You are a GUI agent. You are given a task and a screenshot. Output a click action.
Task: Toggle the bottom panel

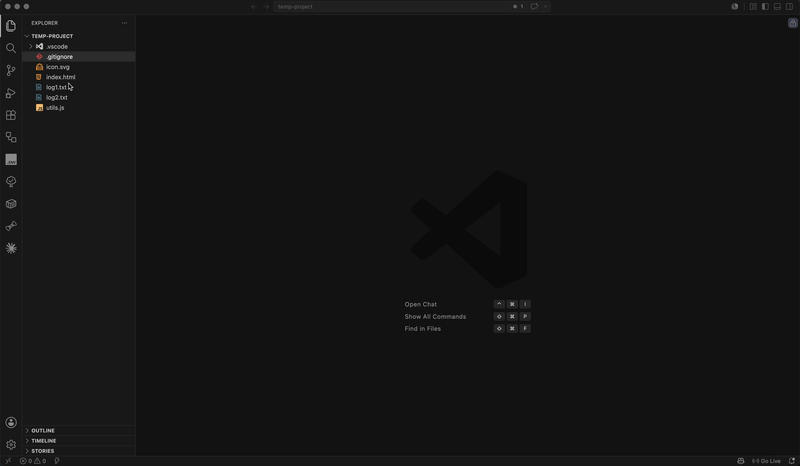(x=777, y=7)
